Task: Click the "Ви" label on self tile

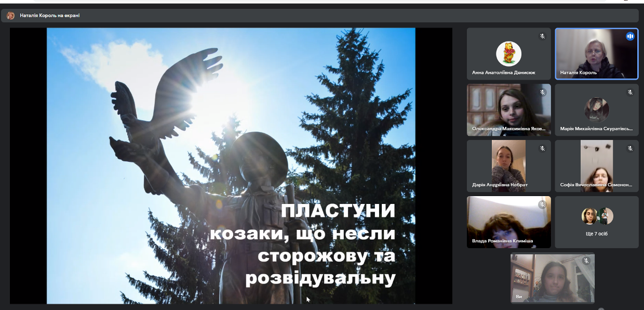Action: [519, 297]
